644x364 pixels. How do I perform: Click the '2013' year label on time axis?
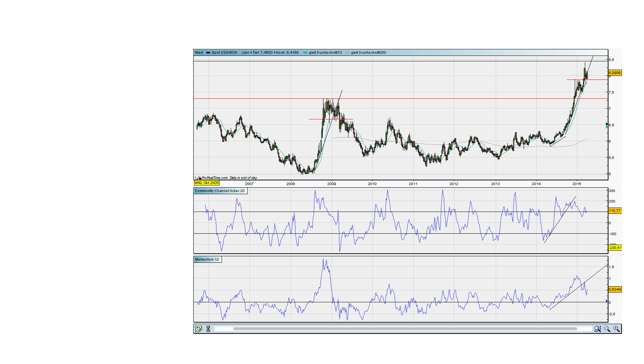click(x=495, y=184)
